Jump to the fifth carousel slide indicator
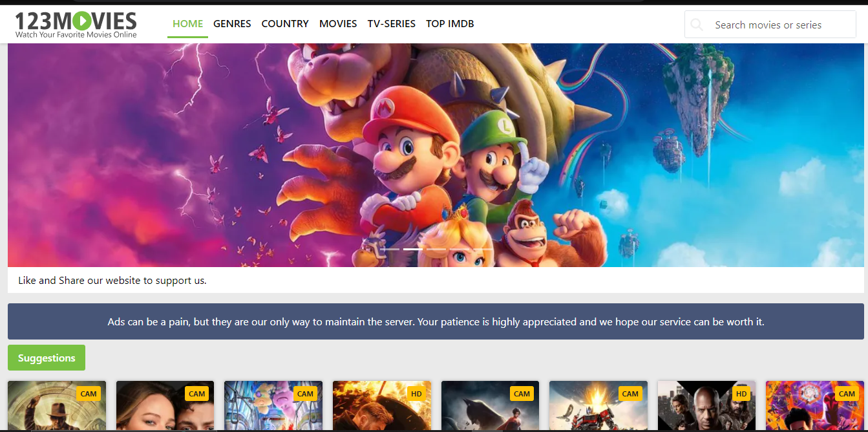The image size is (868, 432). [x=483, y=249]
